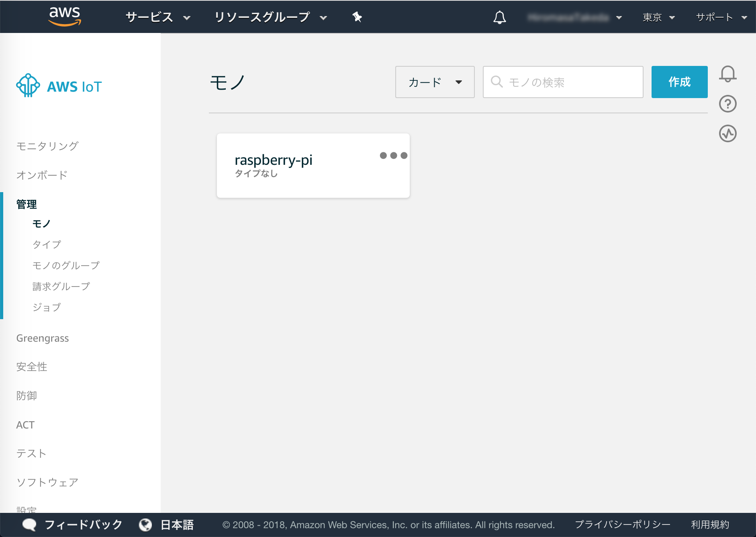The image size is (756, 537).
Task: Go to オンボード in sidebar
Action: pos(42,175)
